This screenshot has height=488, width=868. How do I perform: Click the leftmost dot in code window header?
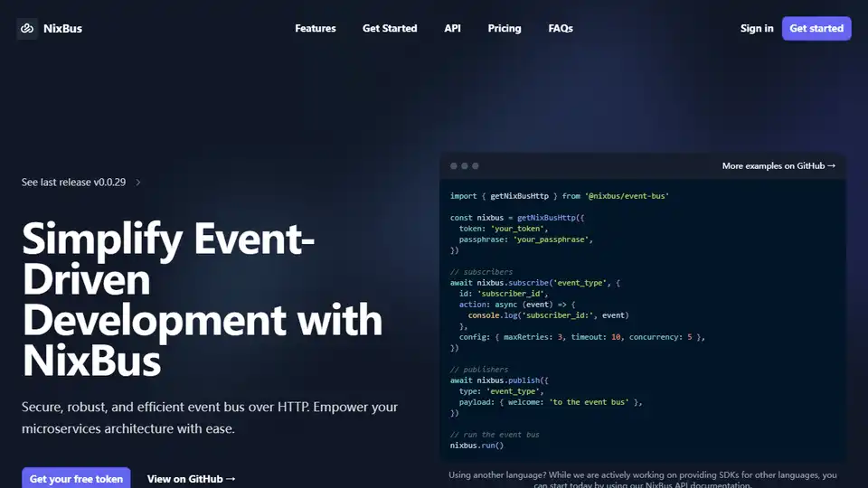tap(454, 166)
